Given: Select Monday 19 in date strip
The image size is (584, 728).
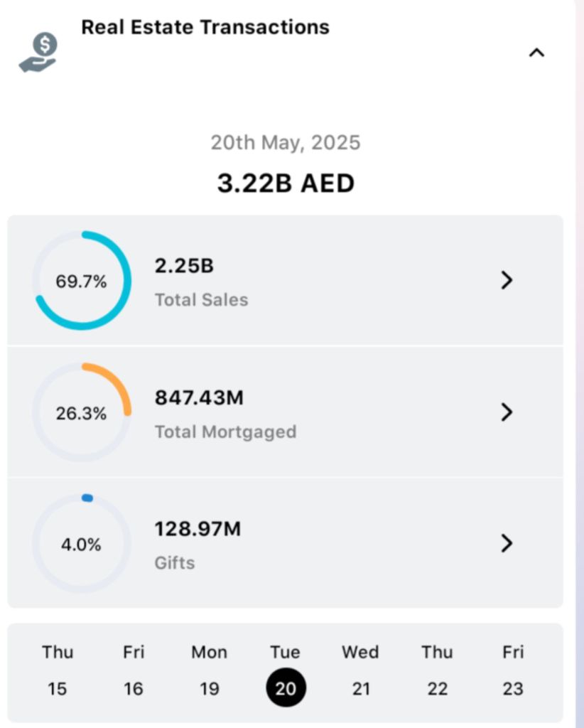Looking at the screenshot, I should click(x=210, y=671).
